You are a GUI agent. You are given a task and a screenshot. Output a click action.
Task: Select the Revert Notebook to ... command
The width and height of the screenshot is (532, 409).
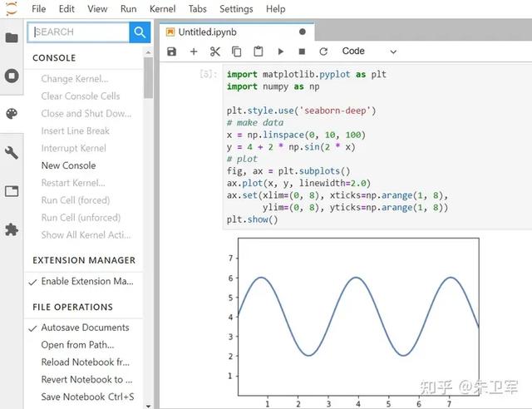(84, 379)
